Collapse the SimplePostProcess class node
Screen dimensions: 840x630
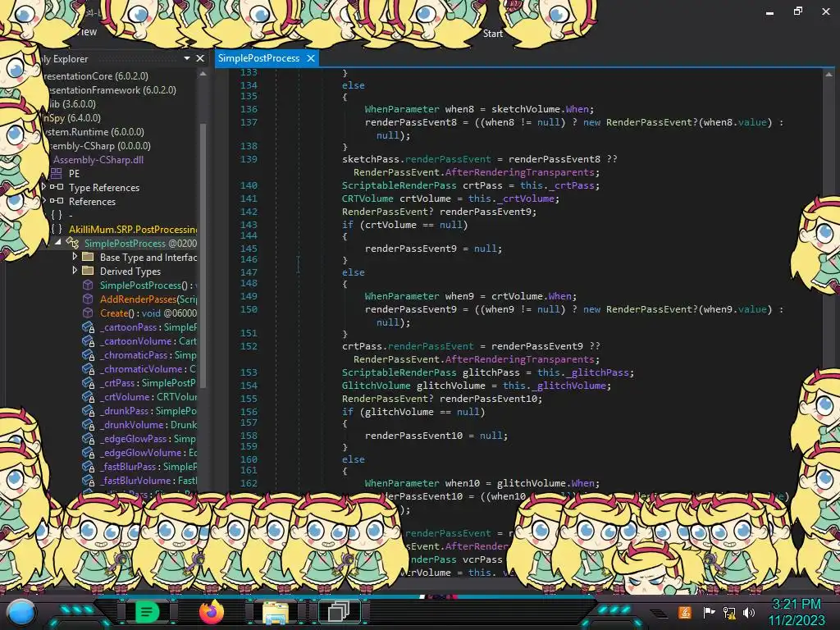tap(58, 243)
